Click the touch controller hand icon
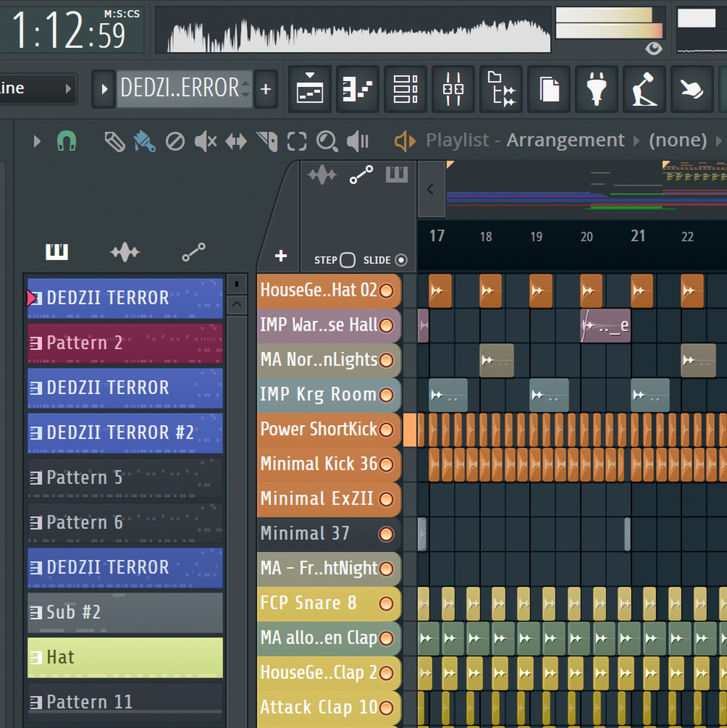 click(692, 89)
